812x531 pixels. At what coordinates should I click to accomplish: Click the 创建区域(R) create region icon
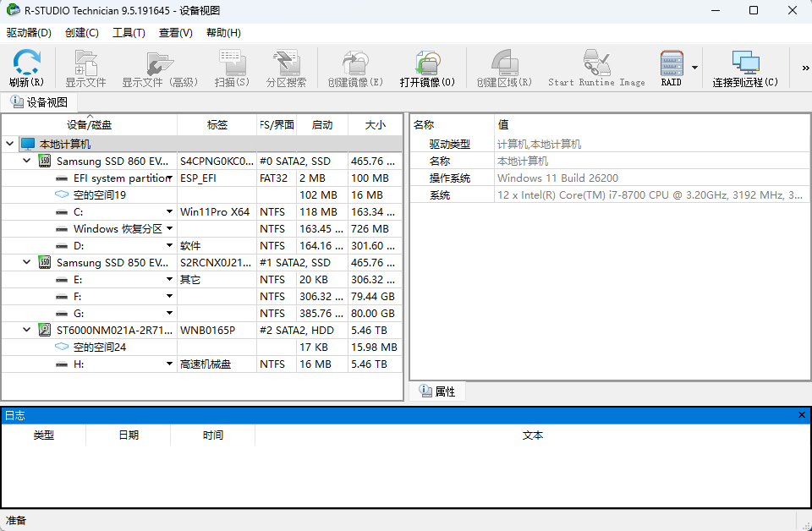[504, 68]
